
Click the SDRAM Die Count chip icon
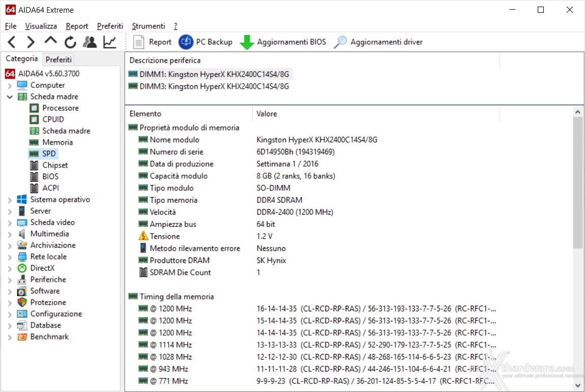(x=143, y=272)
